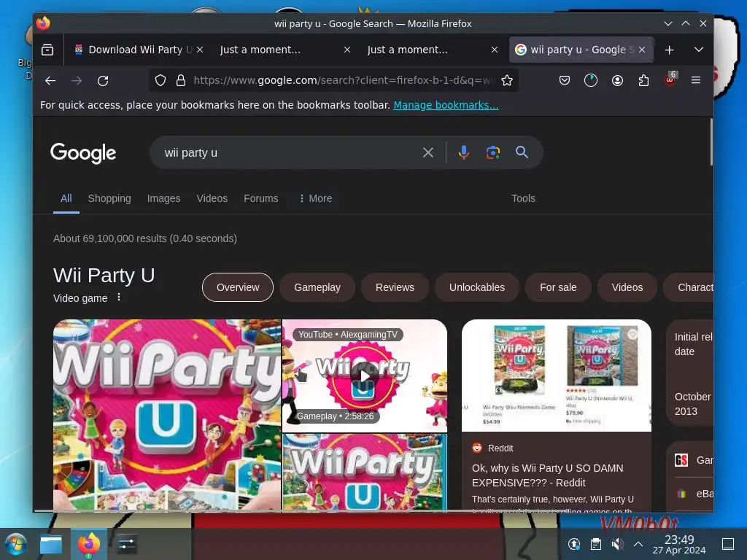Select the Reviews chip
747x560 pixels.
(x=395, y=287)
